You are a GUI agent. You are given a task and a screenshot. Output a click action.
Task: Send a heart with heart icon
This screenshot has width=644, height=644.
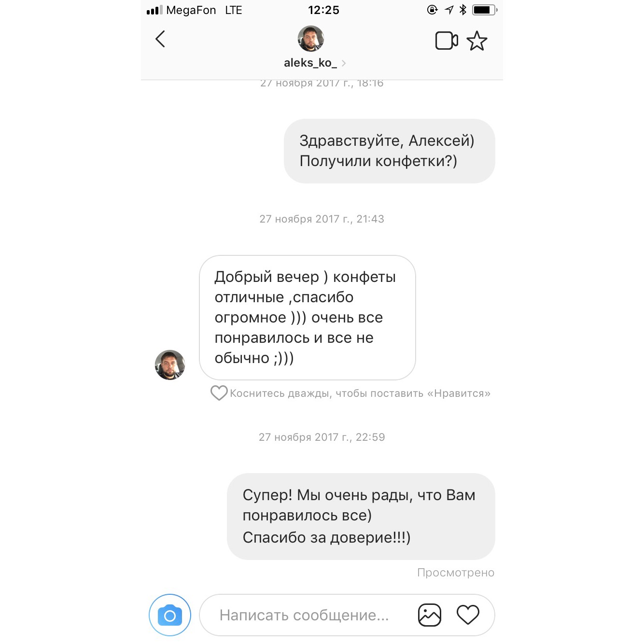click(x=468, y=615)
